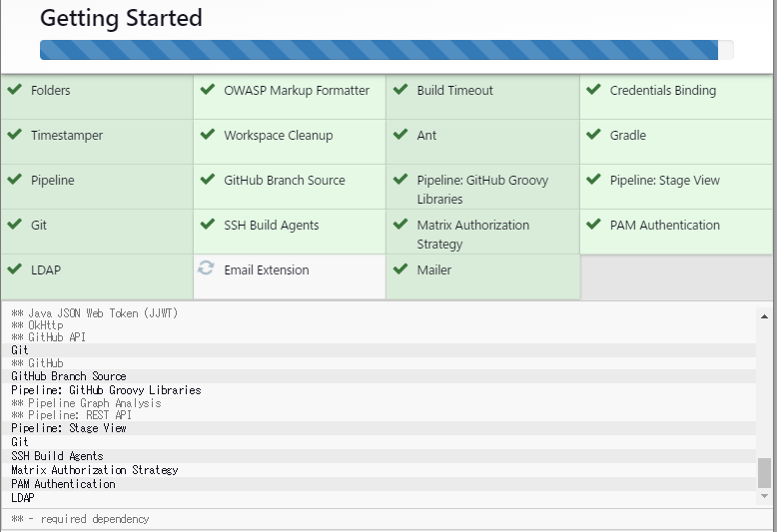
Task: Click the check icon beside Timestamper
Action: point(15,134)
